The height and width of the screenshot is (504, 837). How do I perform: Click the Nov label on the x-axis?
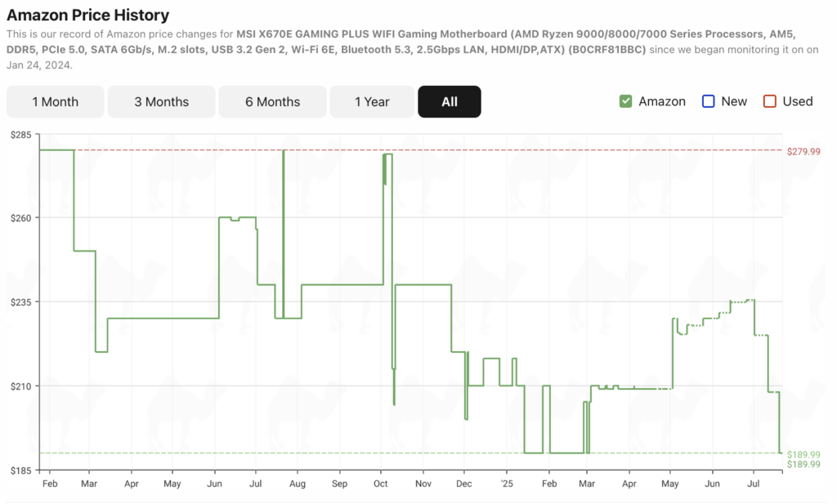coord(423,484)
